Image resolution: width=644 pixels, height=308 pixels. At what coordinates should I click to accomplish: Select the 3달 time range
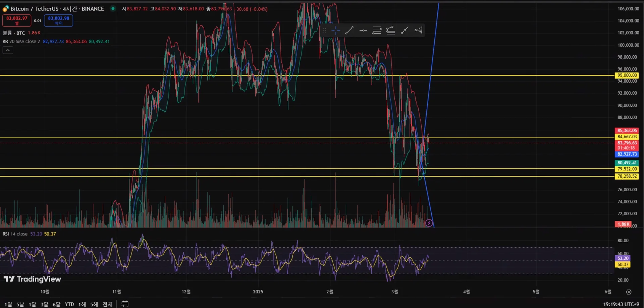click(x=44, y=304)
